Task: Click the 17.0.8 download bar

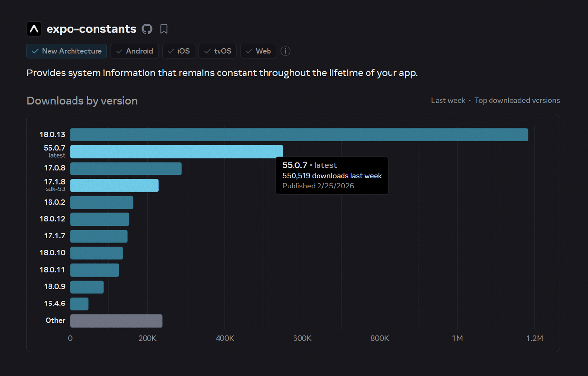Action: coord(126,168)
